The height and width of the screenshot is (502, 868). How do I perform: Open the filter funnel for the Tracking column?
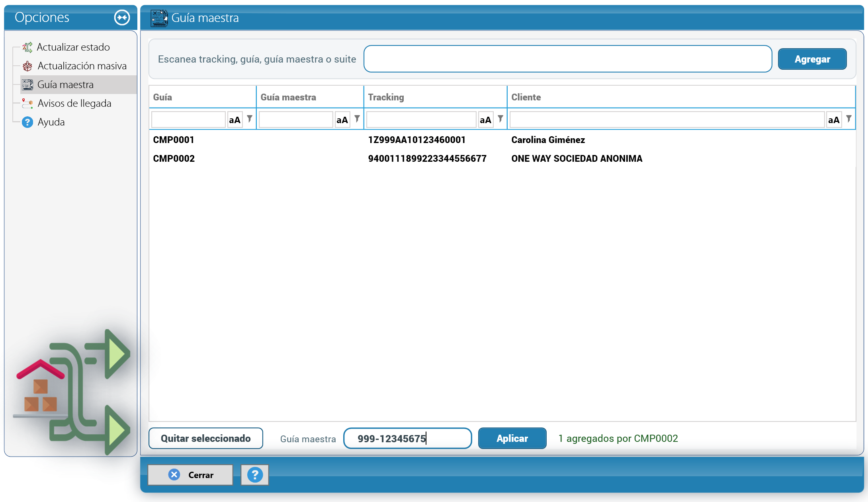[x=500, y=119]
